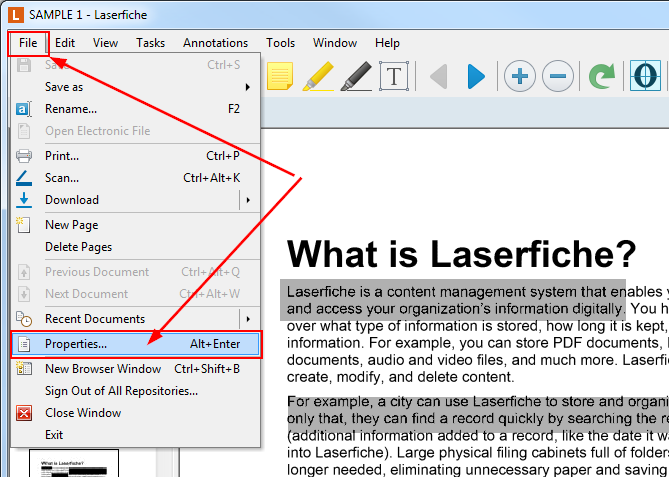This screenshot has height=477, width=669.
Task: Open the Help menu
Action: pos(387,43)
